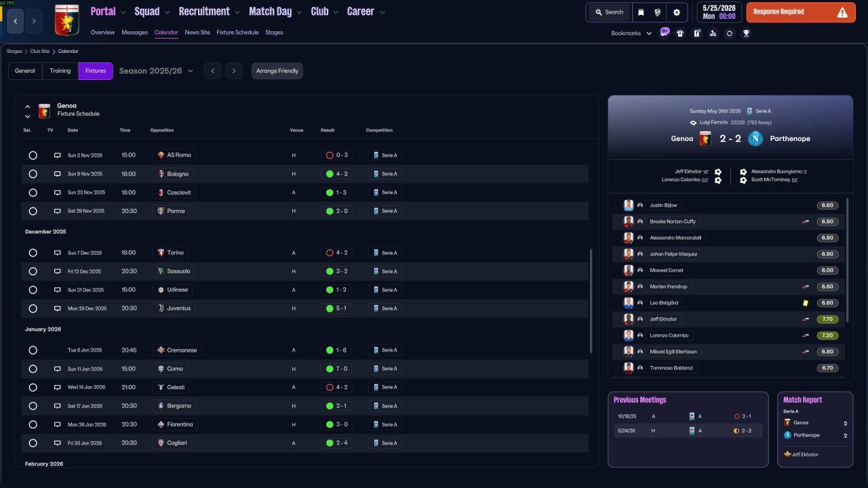Open Club Site in the breadcrumb

39,52
